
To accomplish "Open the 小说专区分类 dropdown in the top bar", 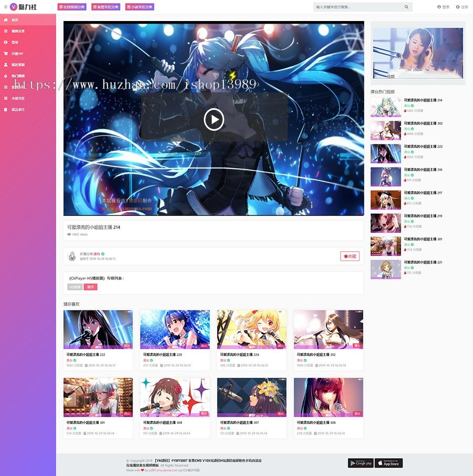I will click(140, 7).
